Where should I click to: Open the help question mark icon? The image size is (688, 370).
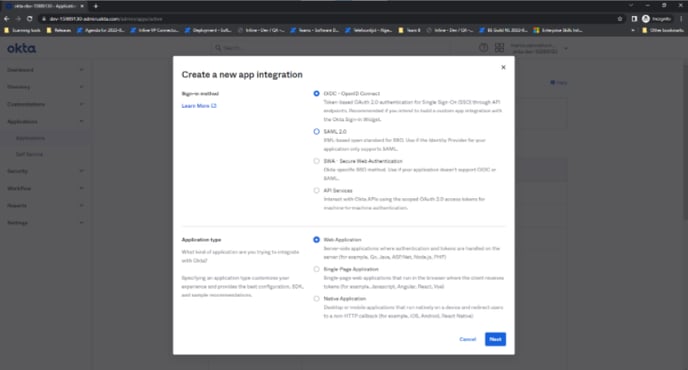[x=484, y=48]
